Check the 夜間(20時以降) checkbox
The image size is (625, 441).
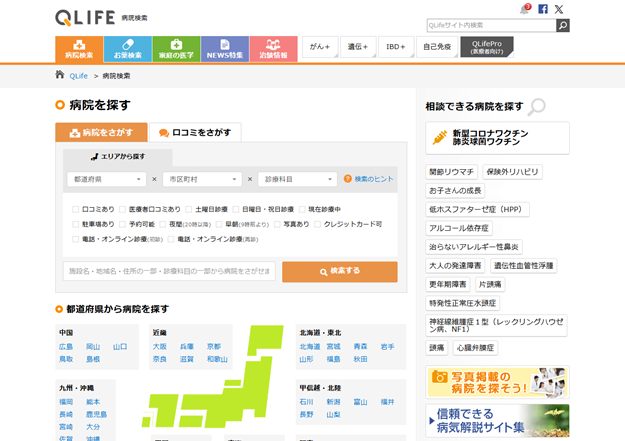click(x=163, y=224)
